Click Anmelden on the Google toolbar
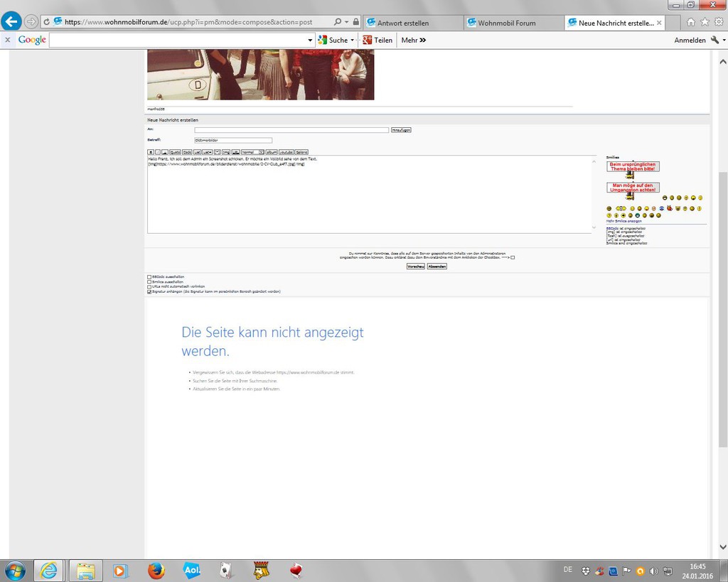The width and height of the screenshot is (728, 582). pos(690,41)
